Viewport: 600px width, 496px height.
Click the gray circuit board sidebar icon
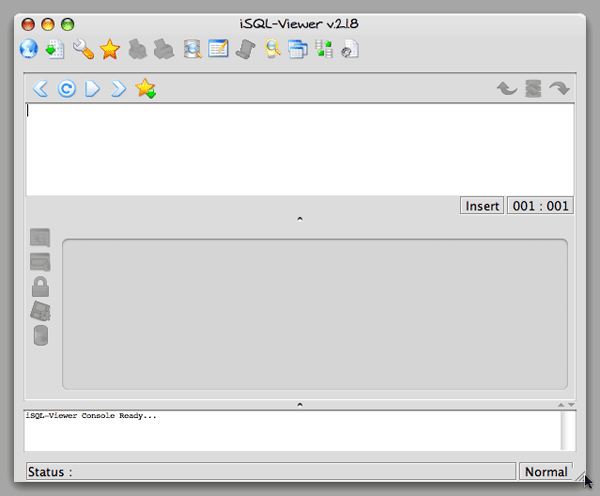point(40,311)
